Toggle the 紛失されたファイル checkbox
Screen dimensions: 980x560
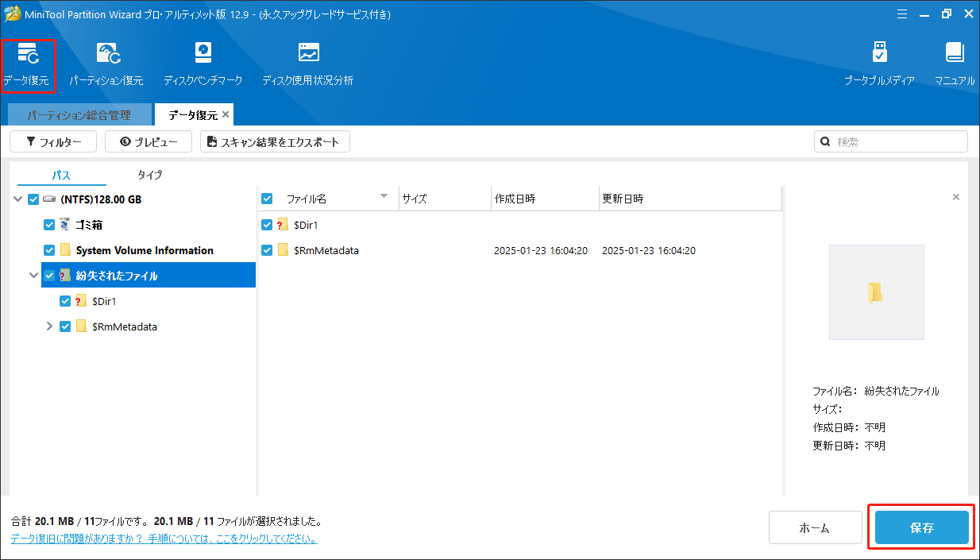click(49, 276)
